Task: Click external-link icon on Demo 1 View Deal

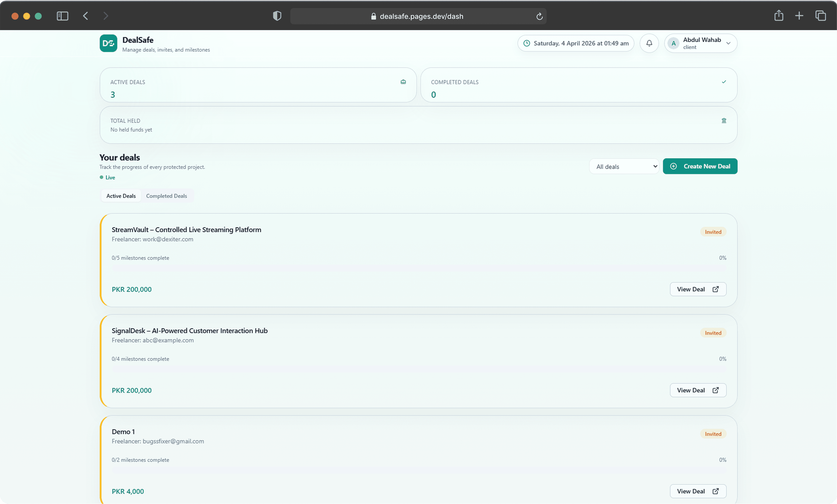Action: [x=715, y=491]
